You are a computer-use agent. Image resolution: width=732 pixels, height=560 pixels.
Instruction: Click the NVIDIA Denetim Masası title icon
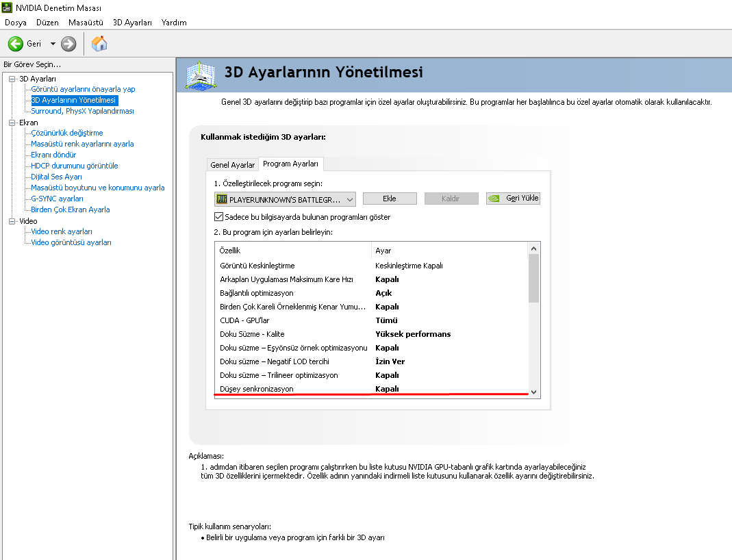click(x=7, y=8)
